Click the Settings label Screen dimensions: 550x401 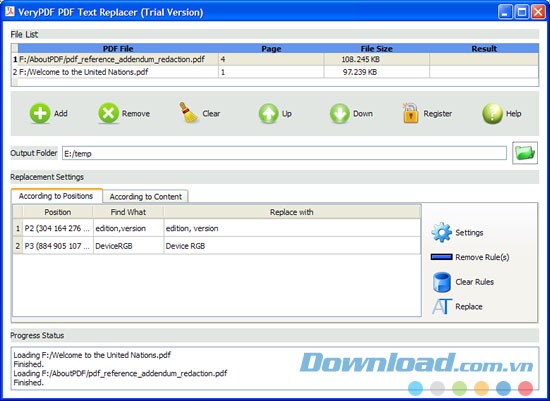(469, 233)
